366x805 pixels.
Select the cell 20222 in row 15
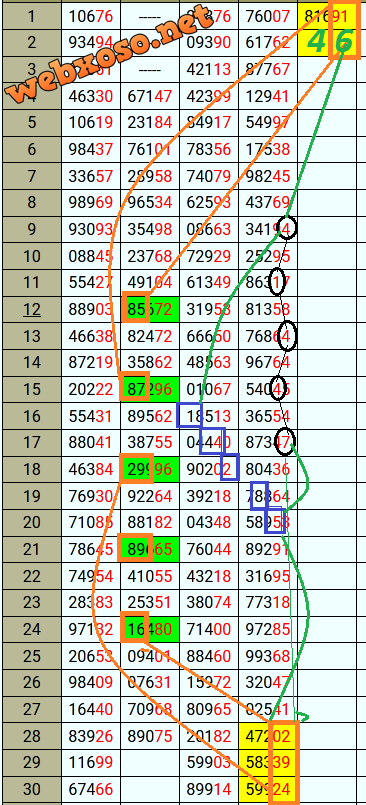pos(91,389)
